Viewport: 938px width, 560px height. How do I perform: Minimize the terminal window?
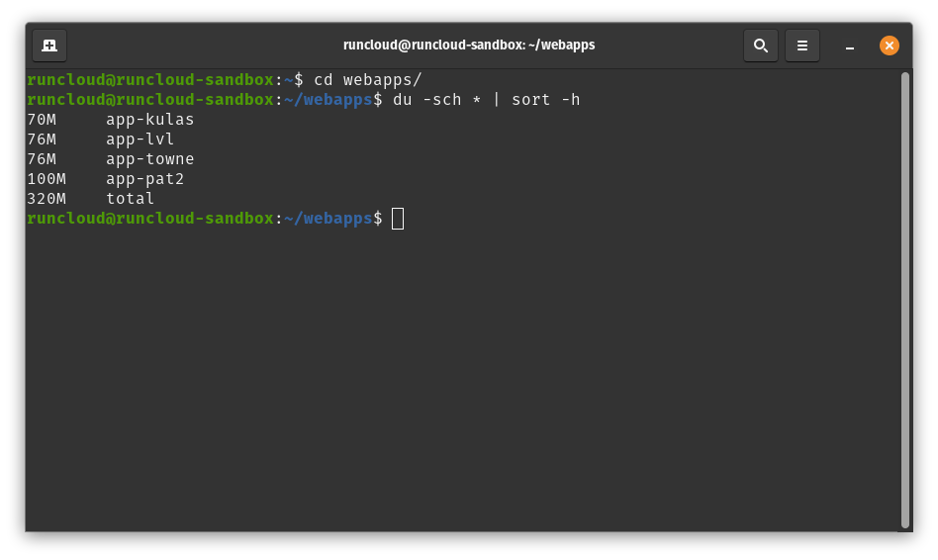click(x=850, y=46)
